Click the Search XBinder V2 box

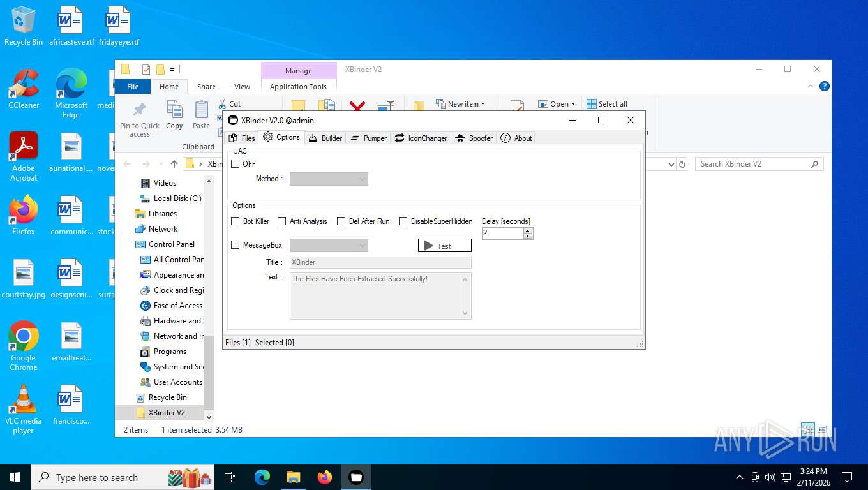click(759, 164)
